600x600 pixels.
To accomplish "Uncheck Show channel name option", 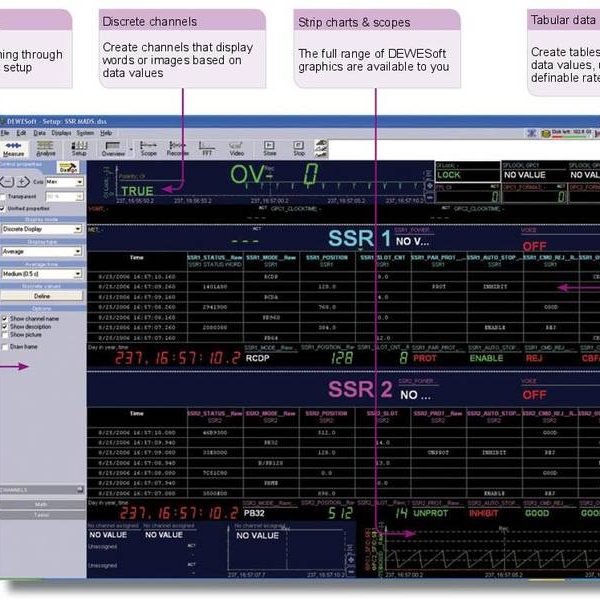I will pyautogui.click(x=5, y=318).
